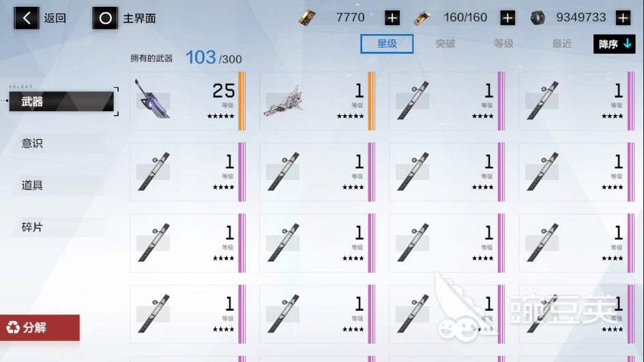644x362 pixels.
Task: Click the stamina serum icon
Action: (x=422, y=18)
